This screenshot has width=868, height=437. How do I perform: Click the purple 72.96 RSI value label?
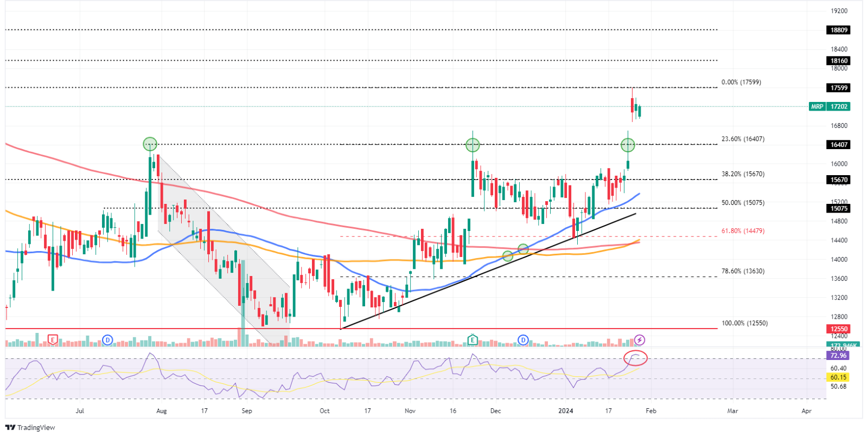838,356
